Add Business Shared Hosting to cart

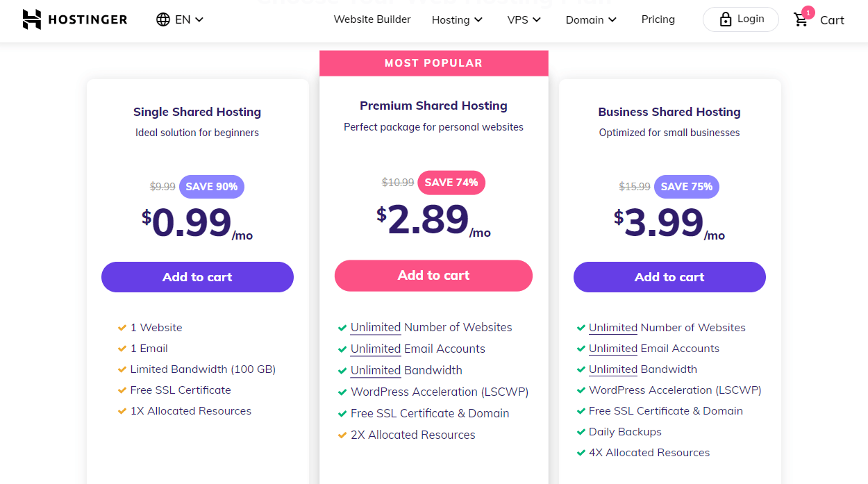click(669, 277)
